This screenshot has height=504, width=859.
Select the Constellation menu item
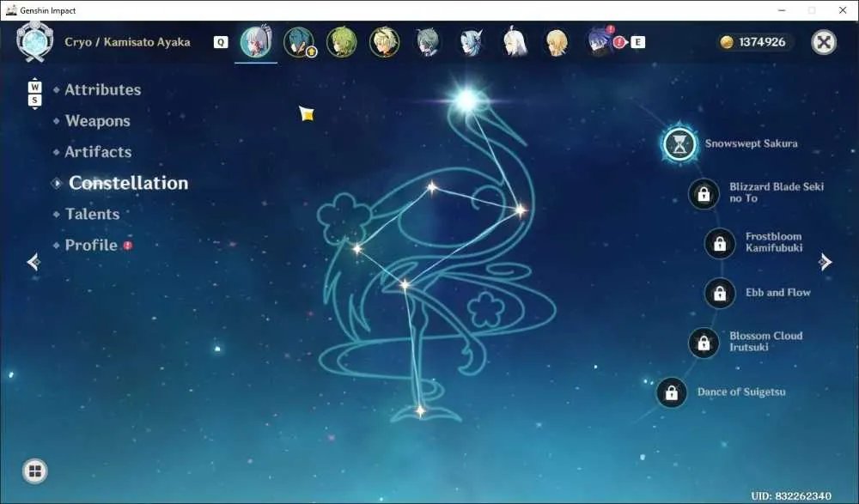[128, 183]
